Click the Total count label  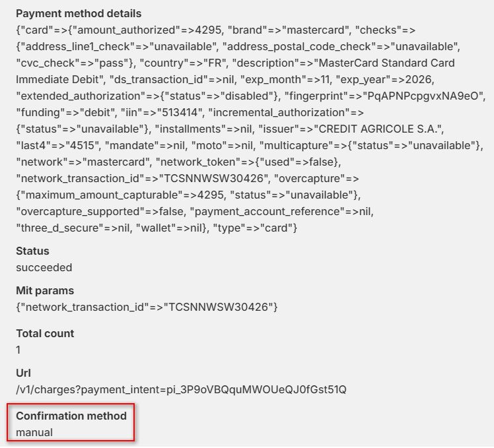tap(45, 333)
